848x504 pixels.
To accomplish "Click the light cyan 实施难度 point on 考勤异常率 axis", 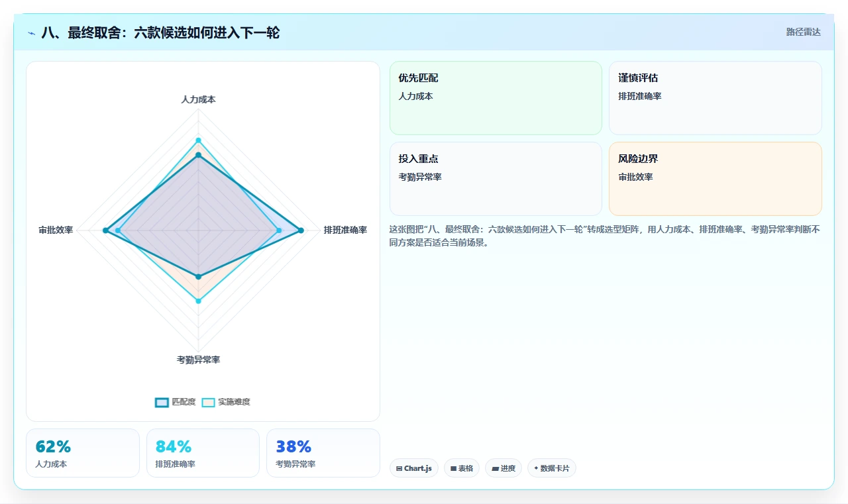I will pos(198,301).
